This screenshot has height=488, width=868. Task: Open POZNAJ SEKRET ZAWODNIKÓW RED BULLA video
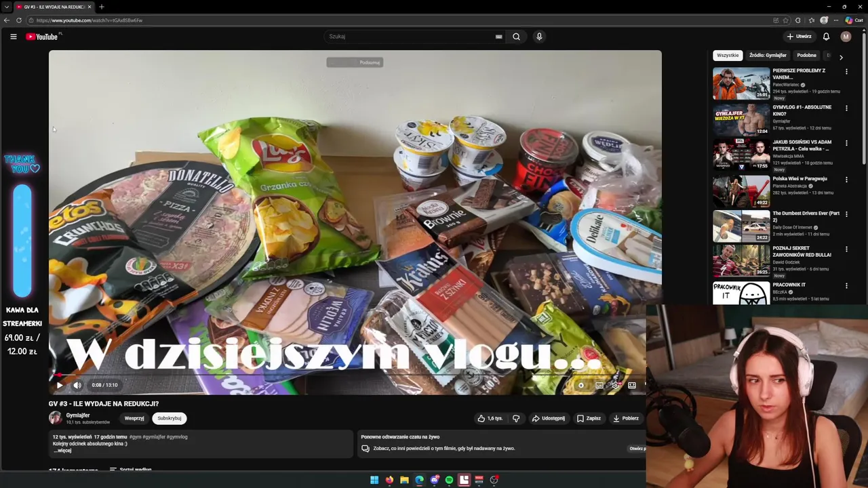click(741, 261)
